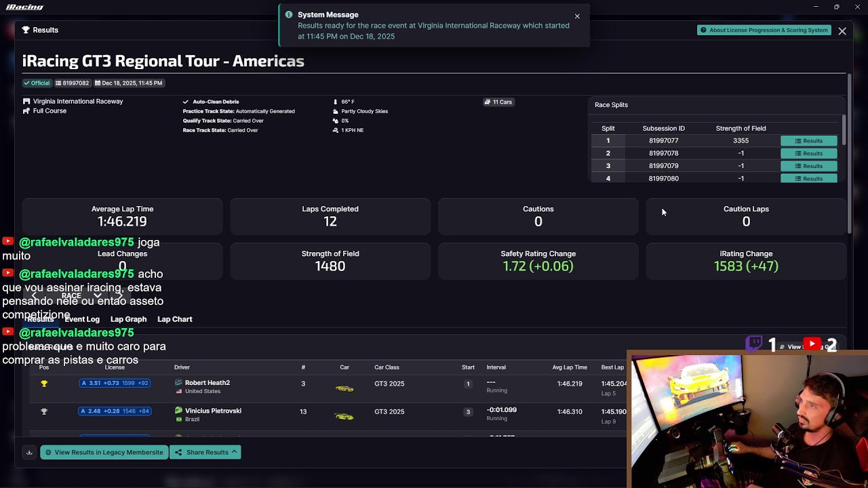Screen dimensions: 868x488
Task: Go to the next session arrow
Action: coord(121,296)
